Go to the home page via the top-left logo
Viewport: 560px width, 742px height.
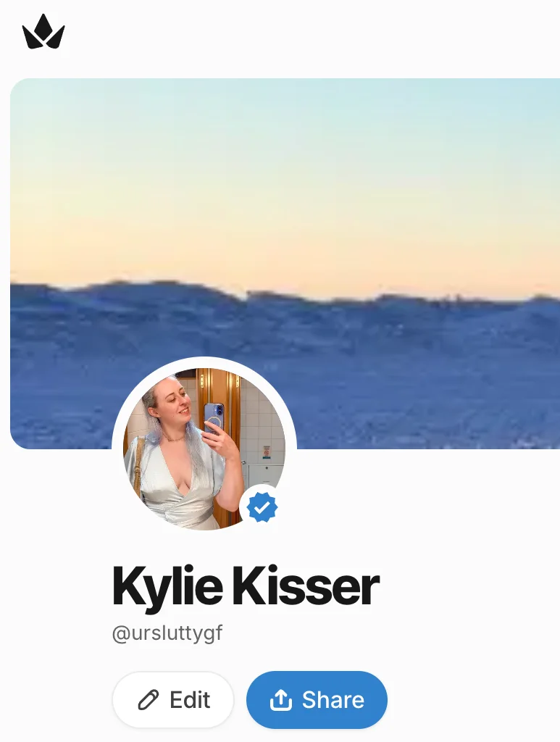[43, 32]
